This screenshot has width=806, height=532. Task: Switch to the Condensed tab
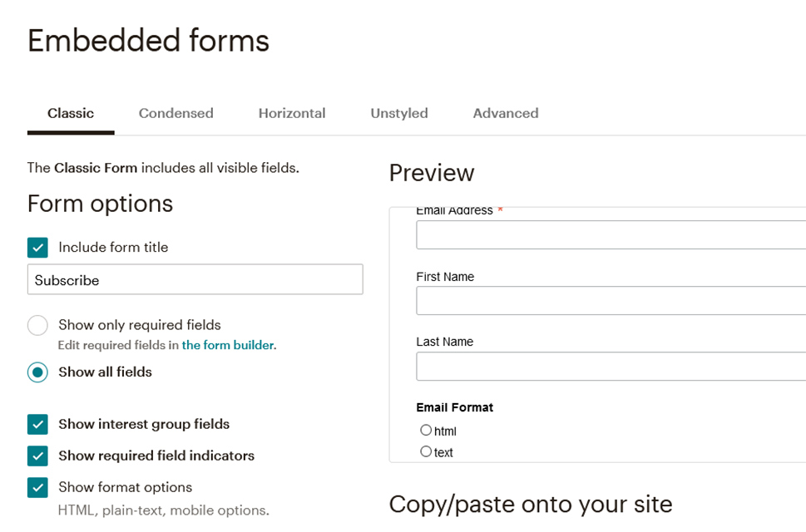tap(176, 113)
